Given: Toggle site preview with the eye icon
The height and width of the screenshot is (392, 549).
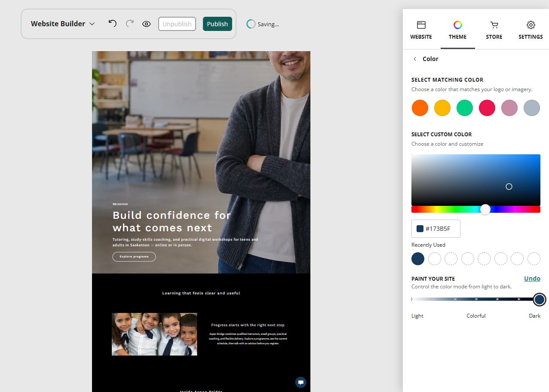Looking at the screenshot, I should pos(147,24).
